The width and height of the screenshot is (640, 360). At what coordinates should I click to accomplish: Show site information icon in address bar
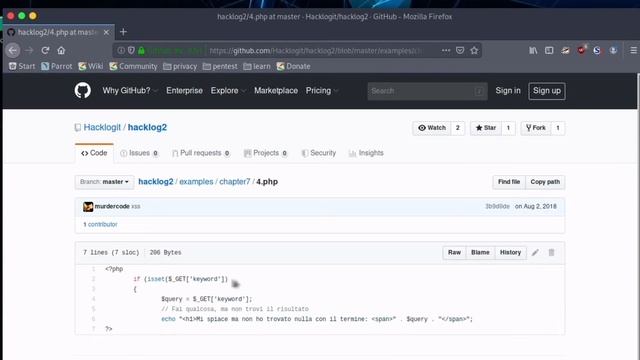(121, 51)
